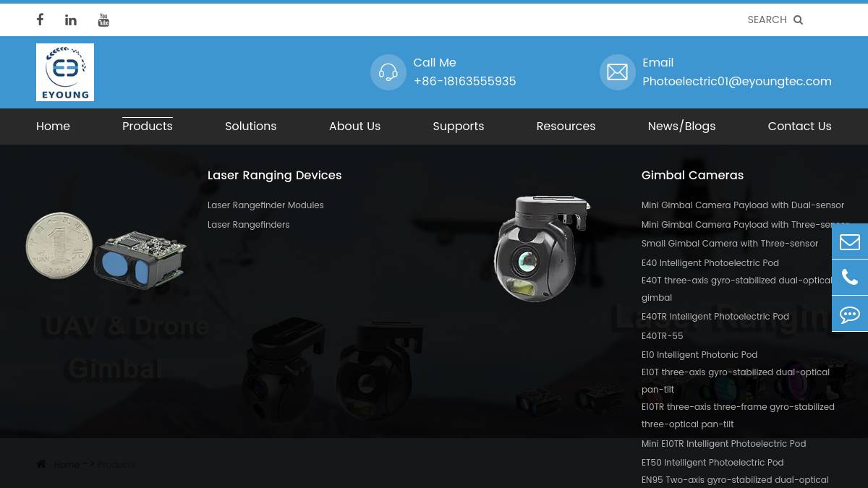This screenshot has height=488, width=868.
Task: Open E40TR Intelligent Photoelectric Pod
Action: tap(715, 317)
